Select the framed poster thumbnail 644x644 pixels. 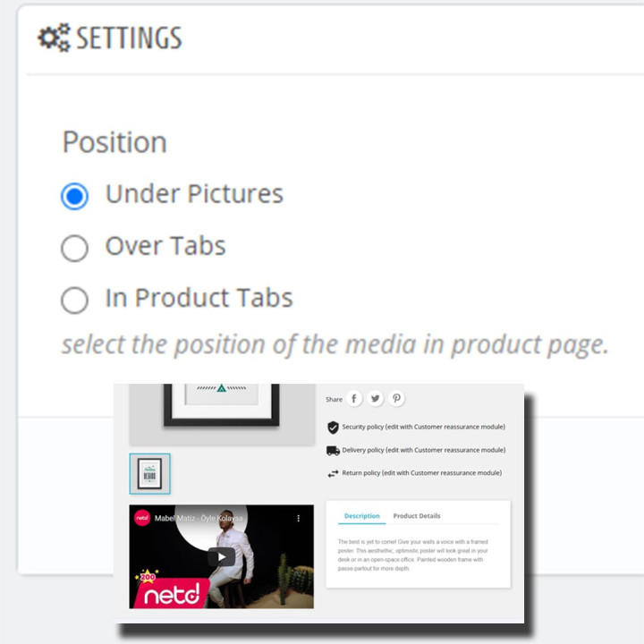pos(149,473)
